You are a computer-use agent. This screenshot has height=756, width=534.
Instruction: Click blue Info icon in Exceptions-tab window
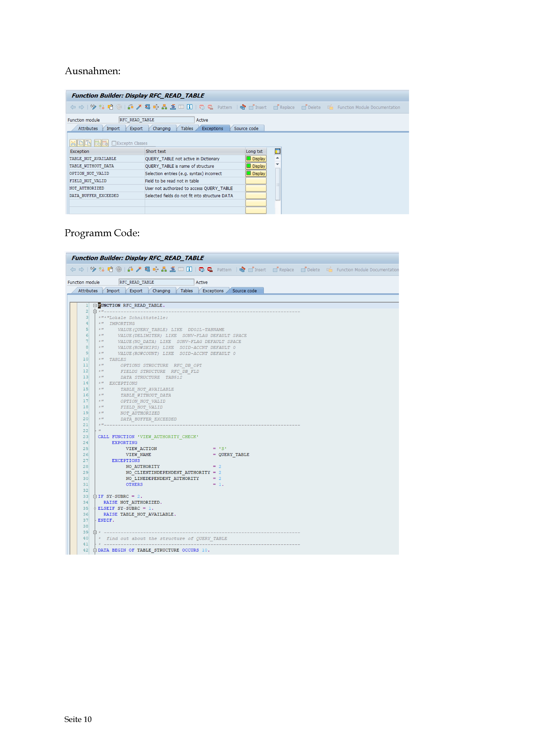point(190,107)
